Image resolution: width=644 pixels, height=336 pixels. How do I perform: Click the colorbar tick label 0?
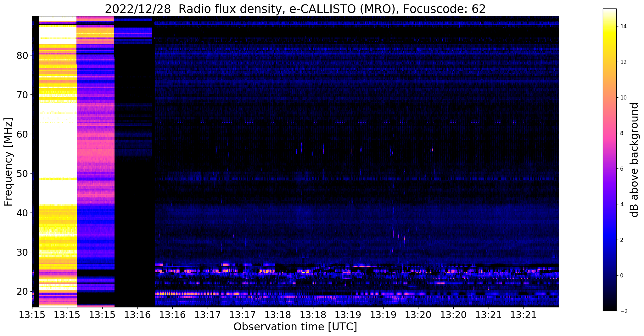(x=621, y=276)
